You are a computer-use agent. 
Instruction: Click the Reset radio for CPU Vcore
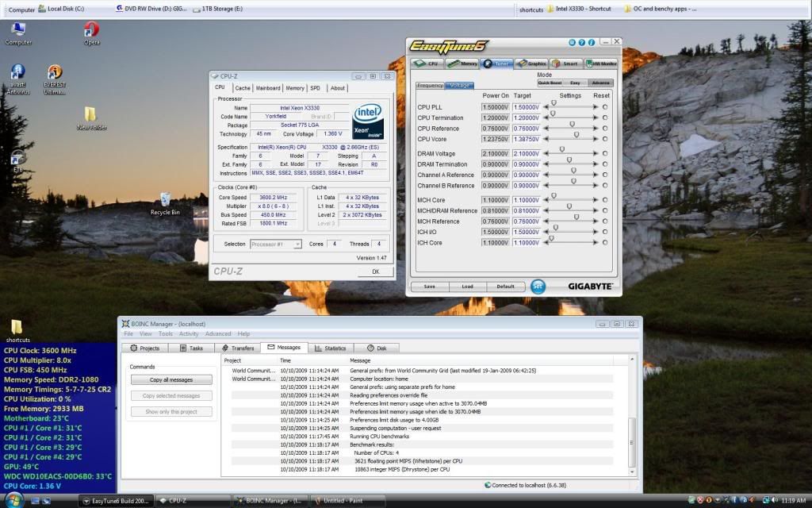click(605, 139)
